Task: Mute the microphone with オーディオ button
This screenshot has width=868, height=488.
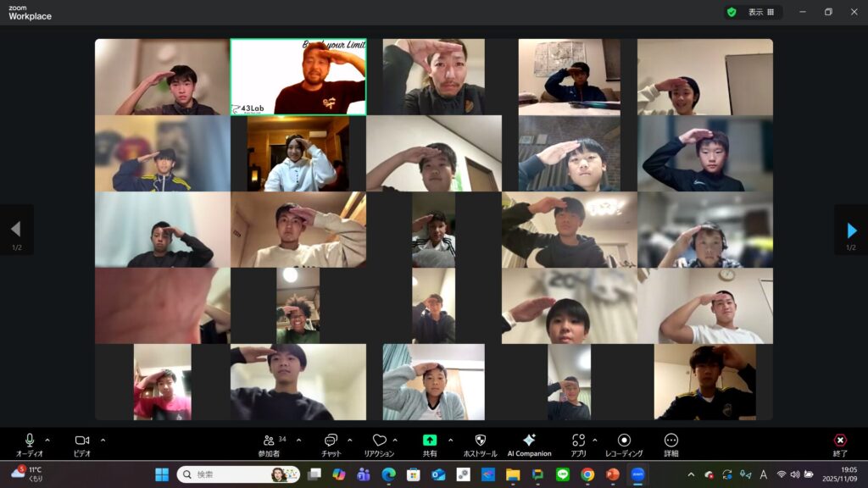Action: click(x=30, y=441)
